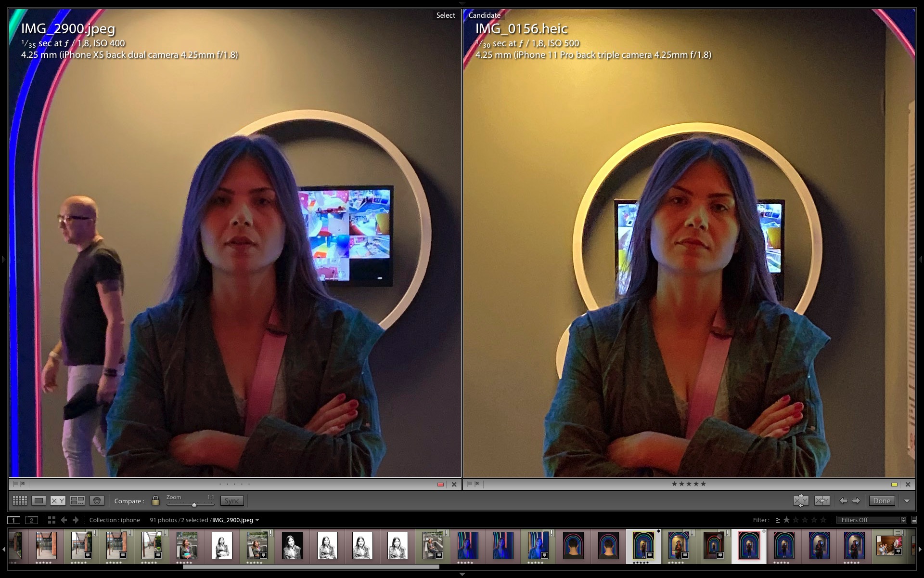
Task: Open the toolbar content dropdown triangle
Action: click(907, 501)
